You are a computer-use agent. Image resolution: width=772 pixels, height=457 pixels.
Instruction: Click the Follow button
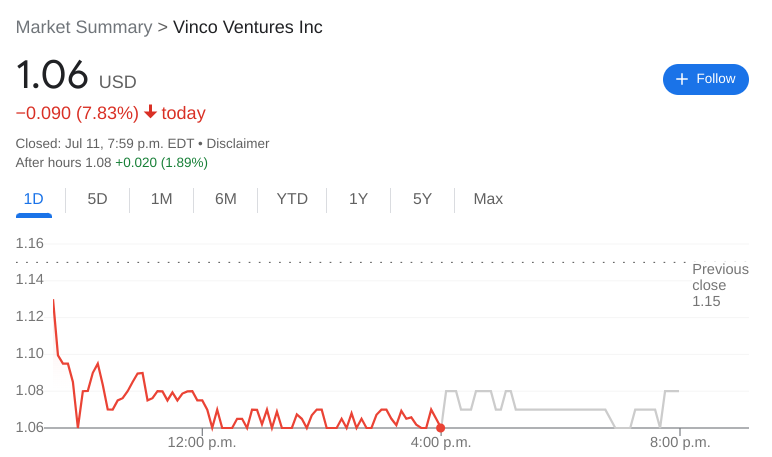(x=705, y=79)
